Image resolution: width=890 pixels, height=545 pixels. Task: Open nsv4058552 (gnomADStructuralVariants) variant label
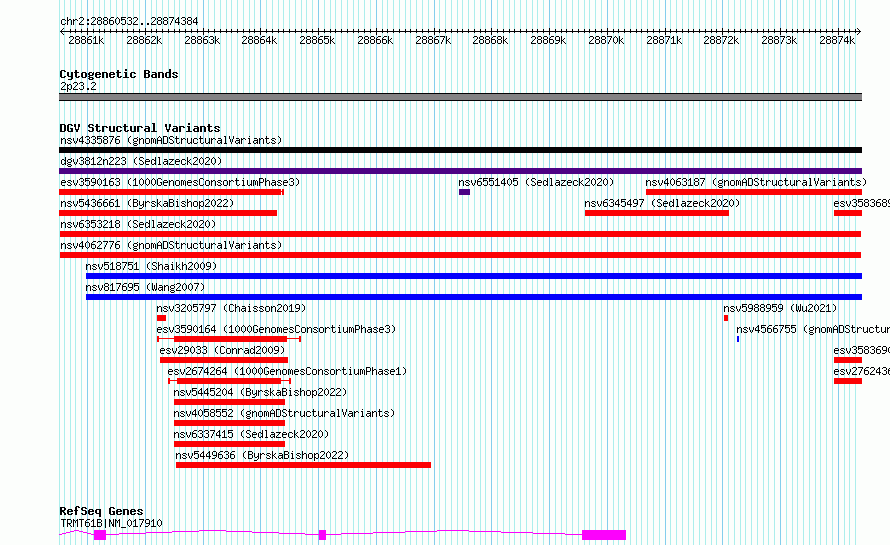[284, 413]
